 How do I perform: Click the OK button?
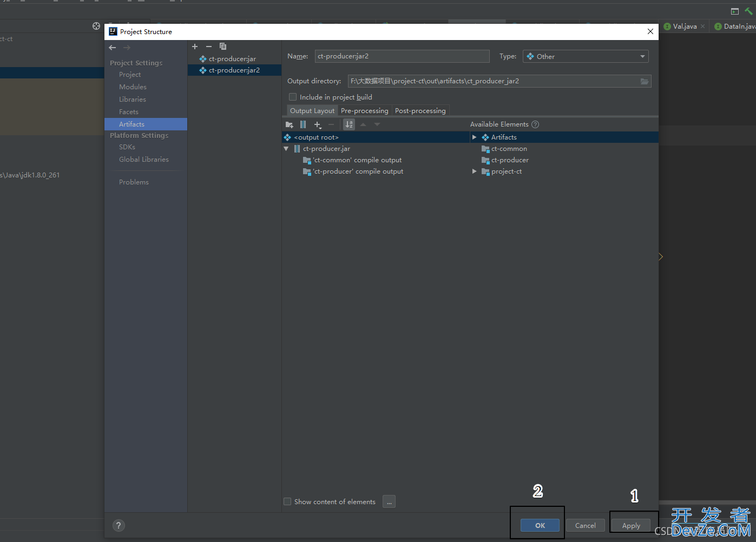tap(540, 525)
